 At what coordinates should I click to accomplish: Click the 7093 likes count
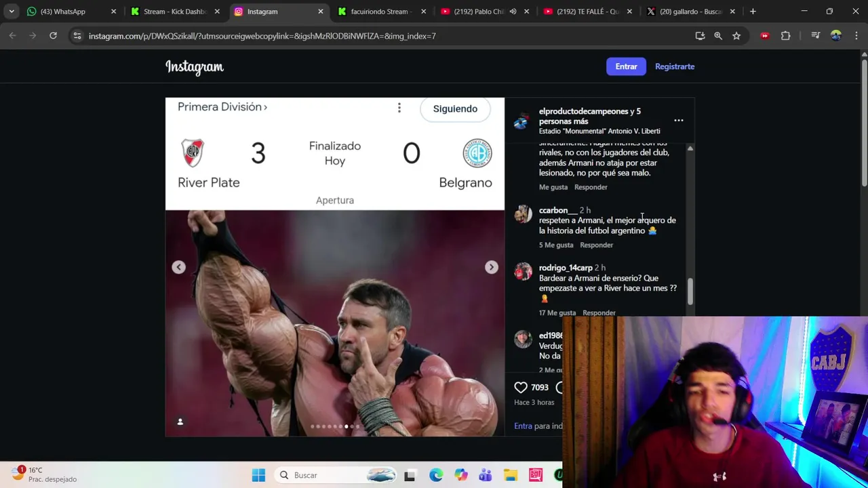coord(540,388)
